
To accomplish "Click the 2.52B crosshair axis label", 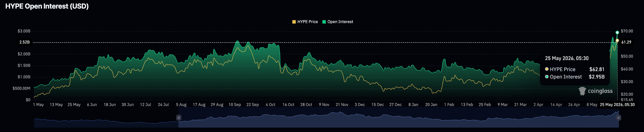I will pyautogui.click(x=25, y=42).
